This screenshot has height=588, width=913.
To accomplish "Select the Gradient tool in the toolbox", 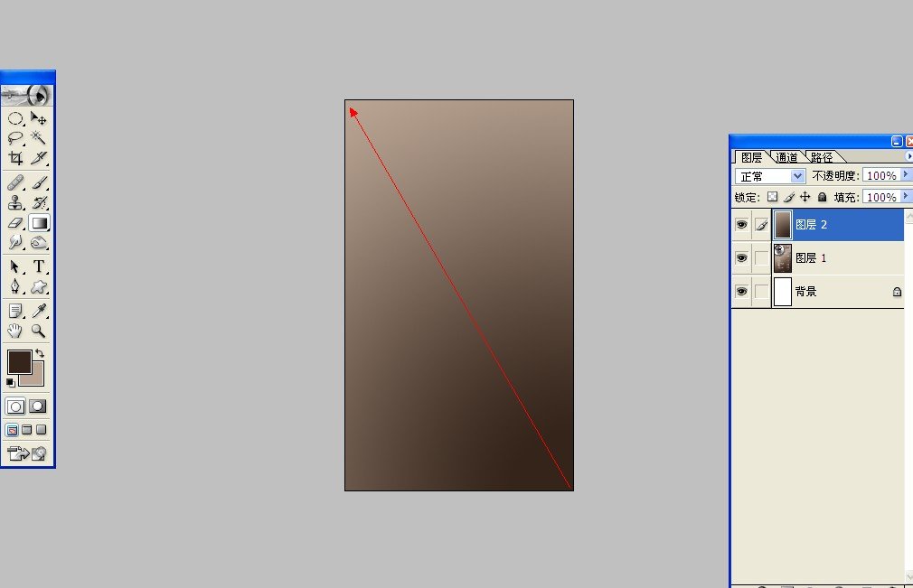I will click(39, 222).
